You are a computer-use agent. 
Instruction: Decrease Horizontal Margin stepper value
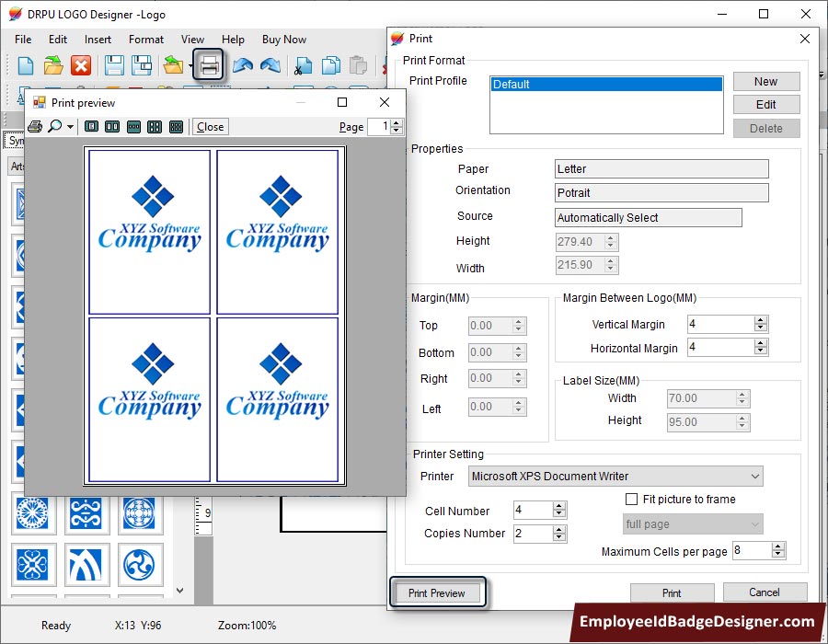click(x=761, y=351)
